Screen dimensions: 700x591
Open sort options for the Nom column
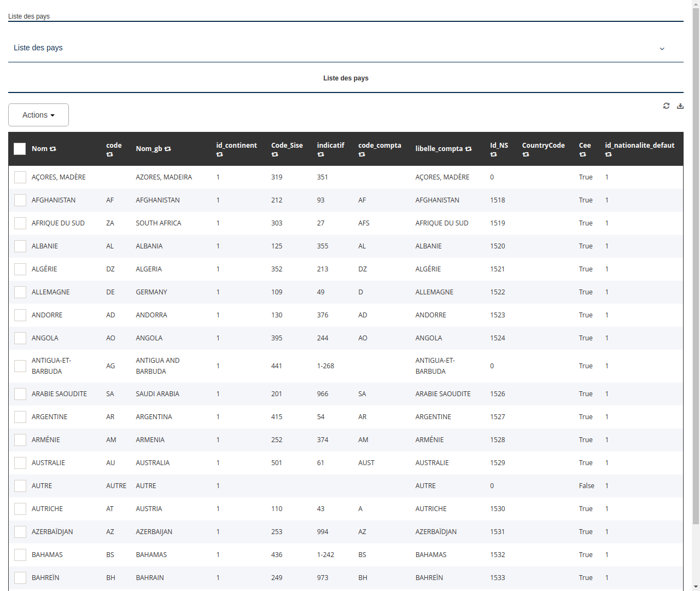pyautogui.click(x=53, y=148)
